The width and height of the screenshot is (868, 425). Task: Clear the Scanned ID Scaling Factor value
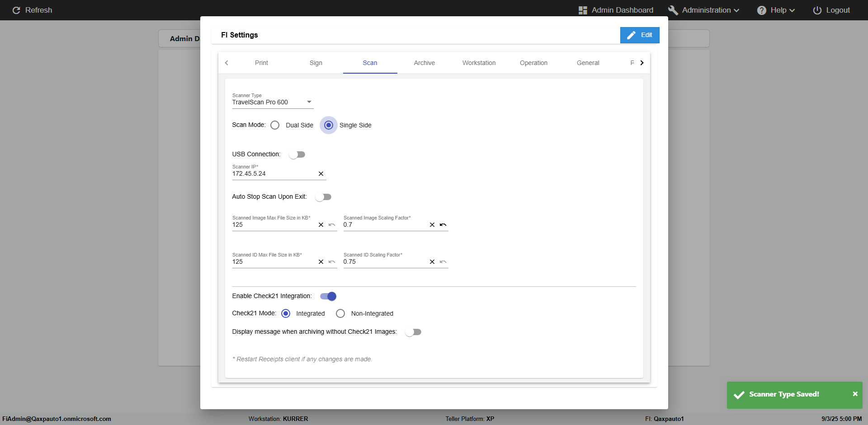(x=432, y=262)
